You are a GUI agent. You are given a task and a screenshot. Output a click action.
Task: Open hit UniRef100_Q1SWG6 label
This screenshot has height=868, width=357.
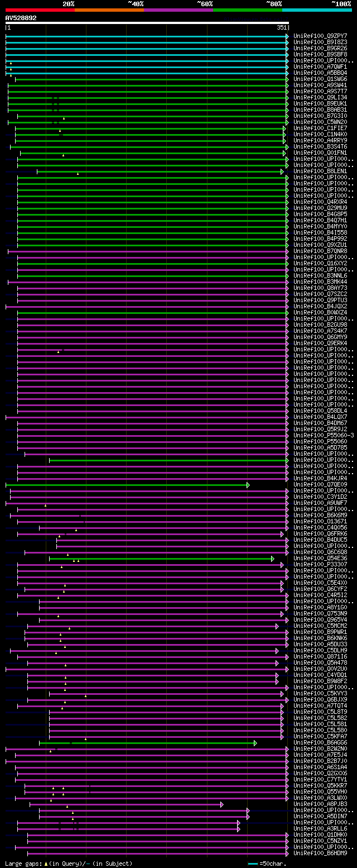point(320,79)
